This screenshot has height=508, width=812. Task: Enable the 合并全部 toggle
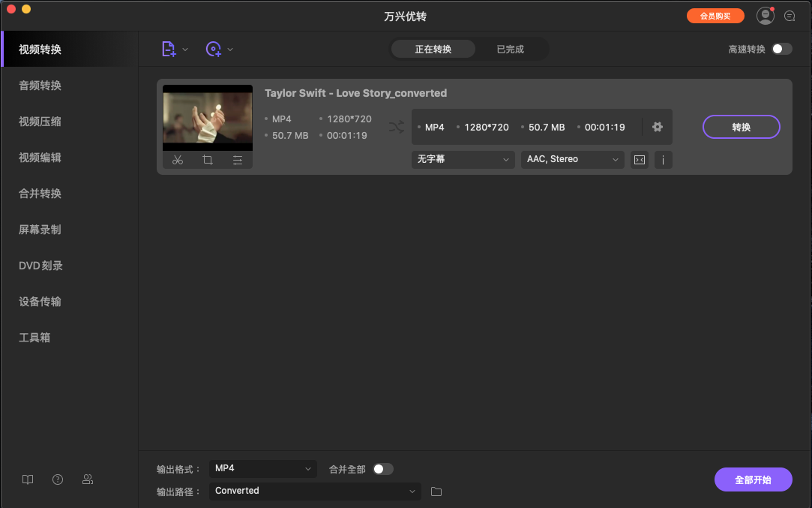(x=384, y=468)
